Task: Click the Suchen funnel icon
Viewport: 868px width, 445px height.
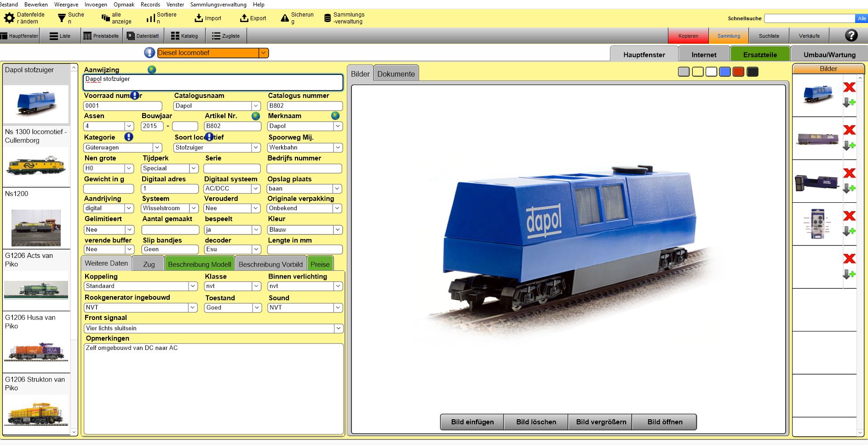Action: click(x=62, y=18)
